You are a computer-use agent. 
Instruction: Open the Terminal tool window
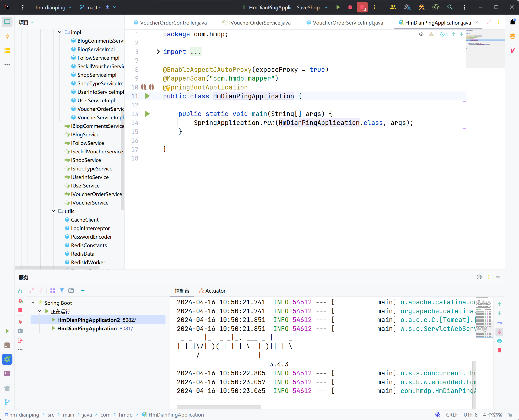7,373
